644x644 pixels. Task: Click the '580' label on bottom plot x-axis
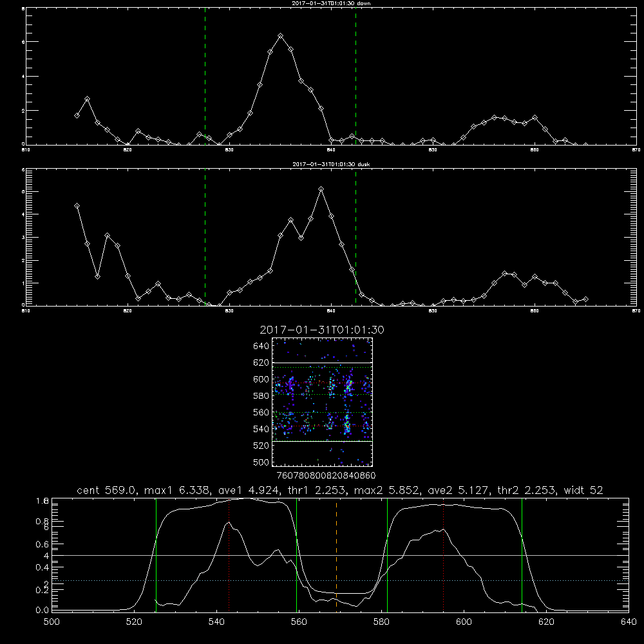coord(381,622)
